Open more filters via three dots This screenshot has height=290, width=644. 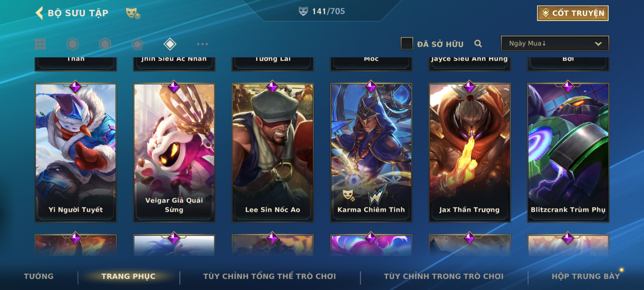(202, 44)
